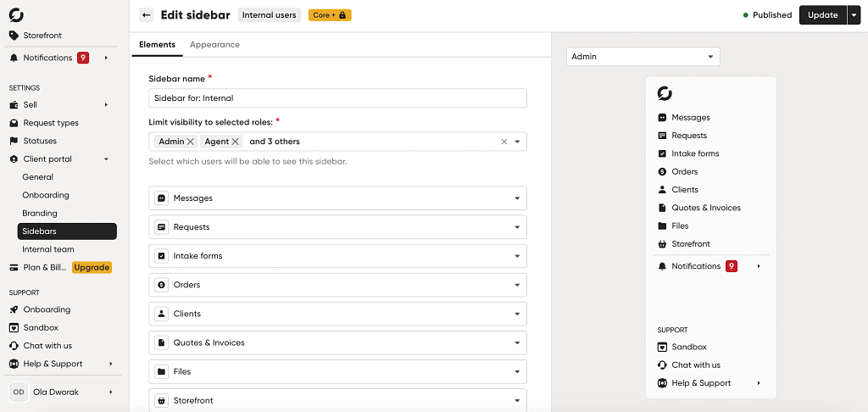Expand the Clients element row
Screen dimensions: 868x412
point(517,314)
